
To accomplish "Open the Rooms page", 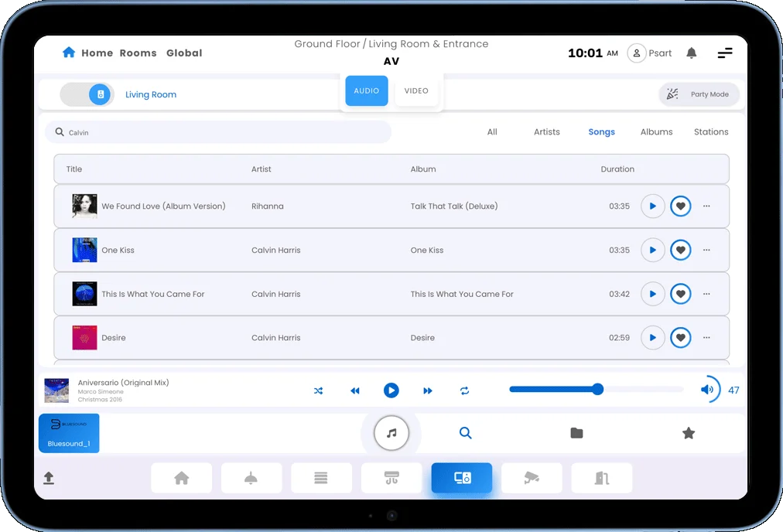I will tap(138, 53).
